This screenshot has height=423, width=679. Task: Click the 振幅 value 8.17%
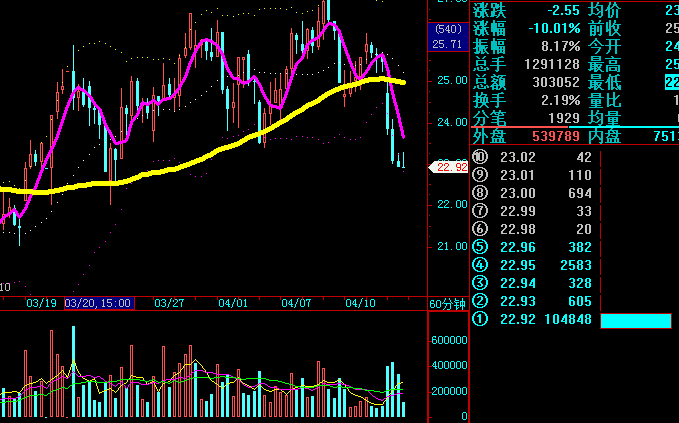click(x=560, y=46)
